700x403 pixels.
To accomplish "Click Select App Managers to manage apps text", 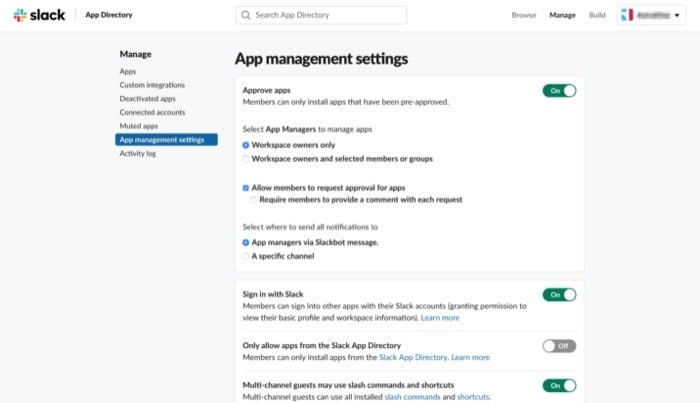I will point(307,129).
